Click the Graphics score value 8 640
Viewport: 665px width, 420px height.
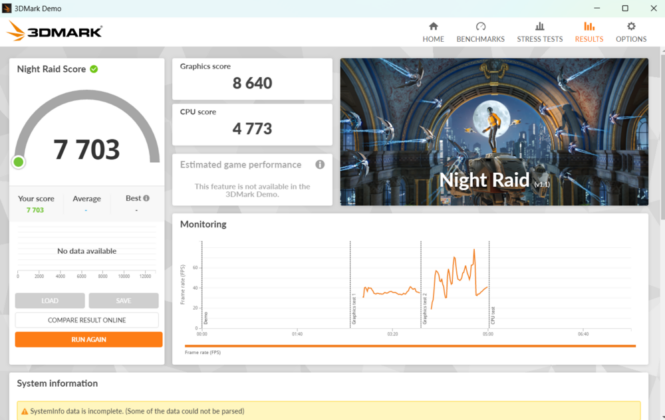(252, 83)
